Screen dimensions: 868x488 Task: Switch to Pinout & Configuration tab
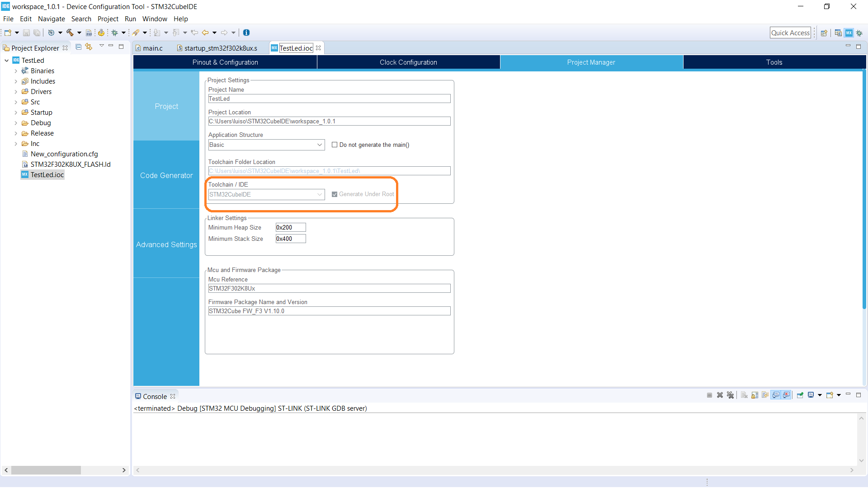click(225, 62)
